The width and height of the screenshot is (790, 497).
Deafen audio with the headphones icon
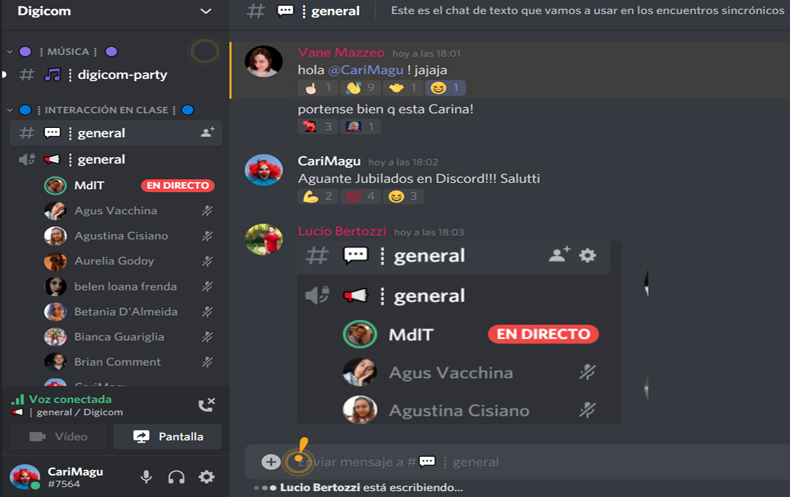click(176, 477)
